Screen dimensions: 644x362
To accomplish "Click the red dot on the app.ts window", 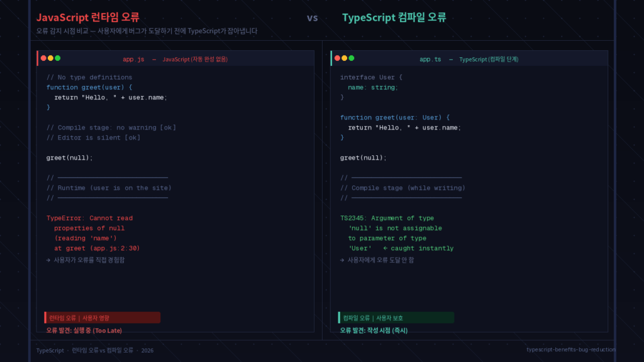I will point(337,58).
